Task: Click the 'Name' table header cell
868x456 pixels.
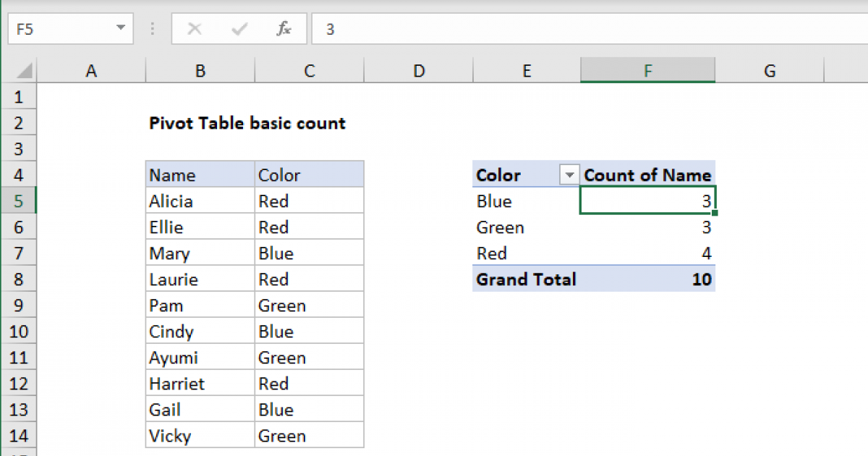Action: coord(200,175)
